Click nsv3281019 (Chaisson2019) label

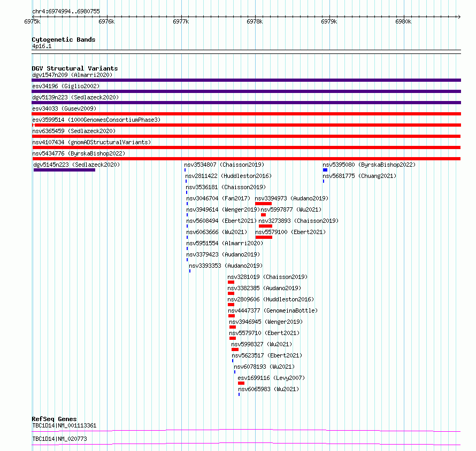click(x=267, y=277)
